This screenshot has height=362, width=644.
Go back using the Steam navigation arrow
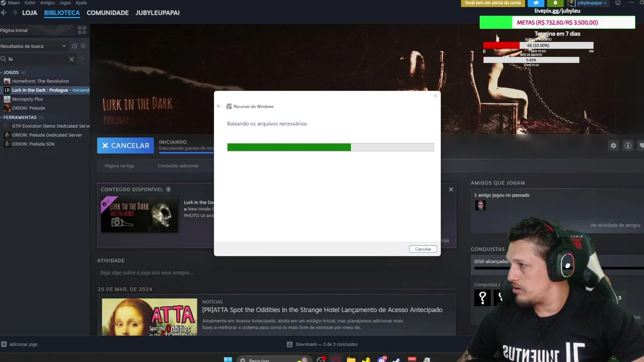pyautogui.click(x=4, y=13)
